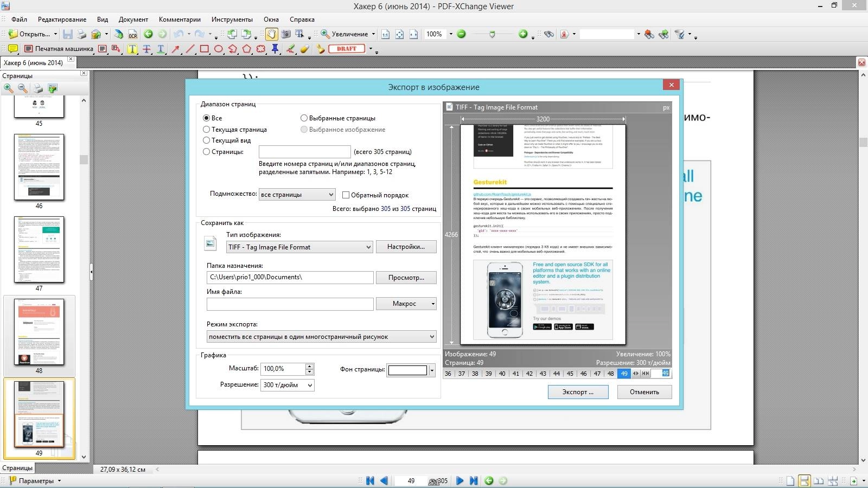
Task: Click the green zoom out minus button
Action: (x=461, y=34)
